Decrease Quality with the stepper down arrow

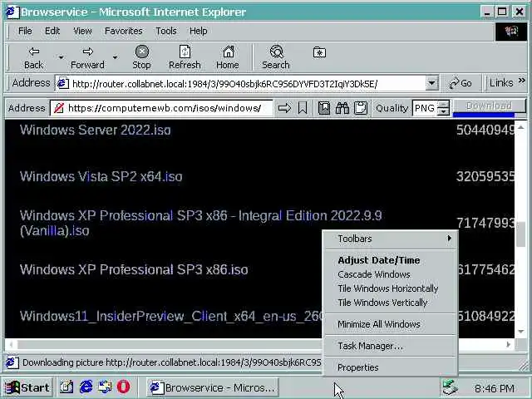point(443,112)
